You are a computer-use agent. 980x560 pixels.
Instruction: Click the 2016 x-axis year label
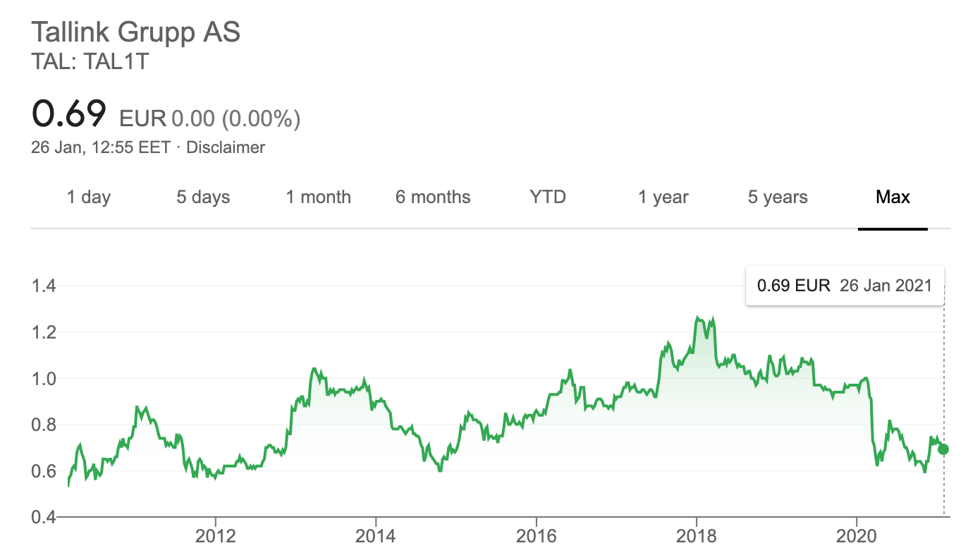click(536, 536)
